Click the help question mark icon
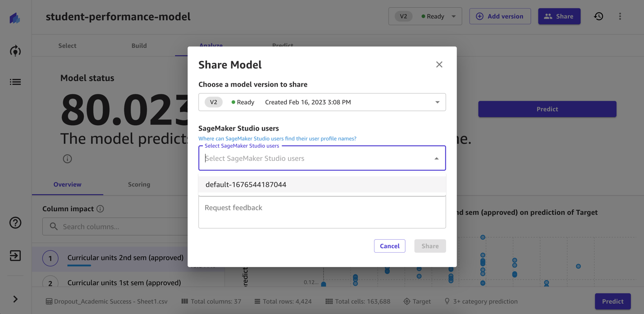 (15, 223)
